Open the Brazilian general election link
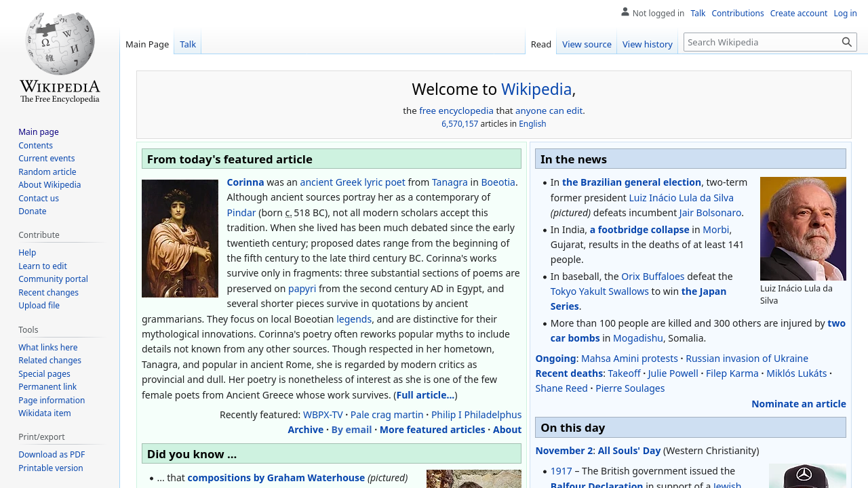The height and width of the screenshot is (488, 868). point(631,182)
